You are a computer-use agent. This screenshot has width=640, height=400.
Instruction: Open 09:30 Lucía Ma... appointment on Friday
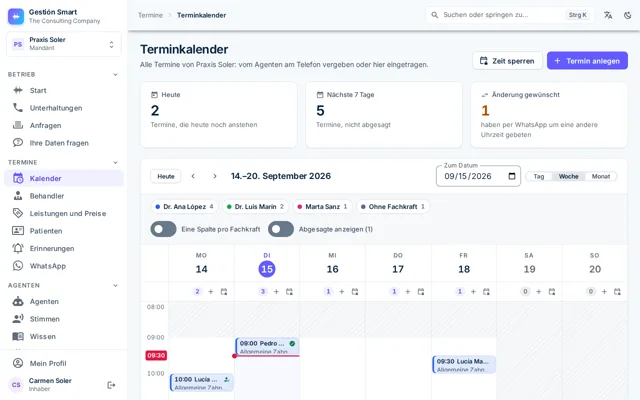click(x=464, y=364)
